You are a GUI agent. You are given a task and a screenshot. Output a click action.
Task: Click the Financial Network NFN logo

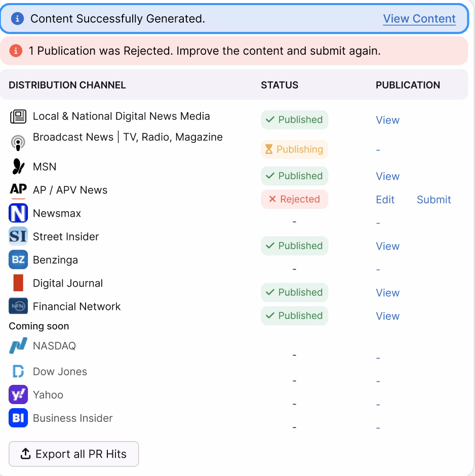[x=18, y=306]
